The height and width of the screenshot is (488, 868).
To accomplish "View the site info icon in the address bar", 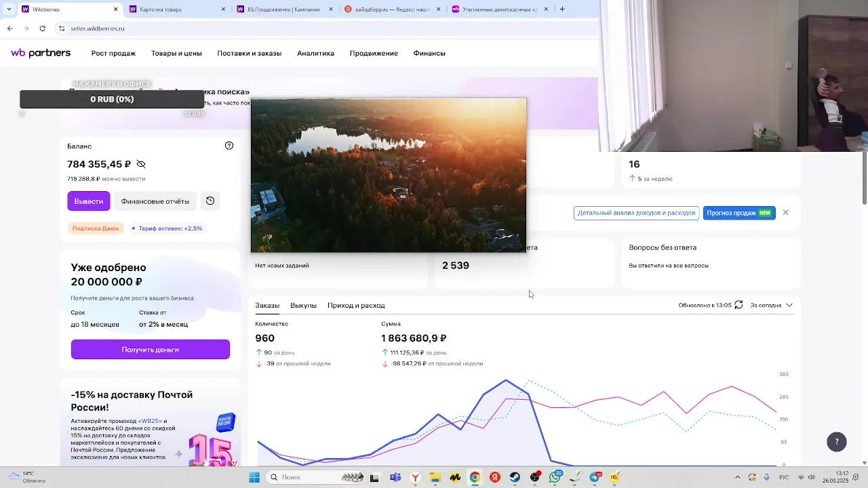I will (62, 28).
